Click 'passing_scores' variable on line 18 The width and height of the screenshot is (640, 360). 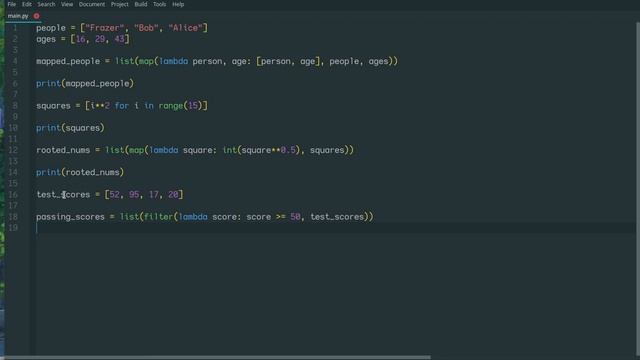coord(70,217)
